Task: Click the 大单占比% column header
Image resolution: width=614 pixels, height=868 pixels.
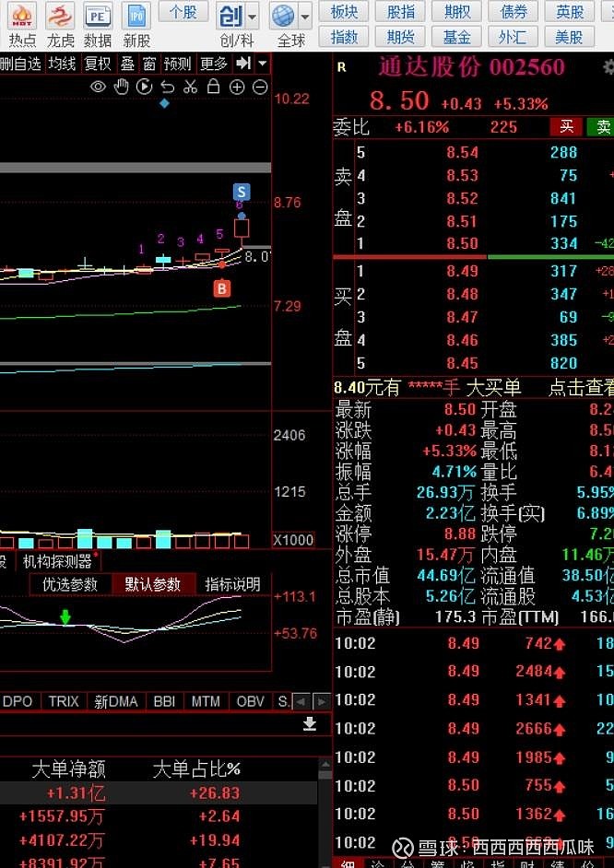Action: [196, 768]
